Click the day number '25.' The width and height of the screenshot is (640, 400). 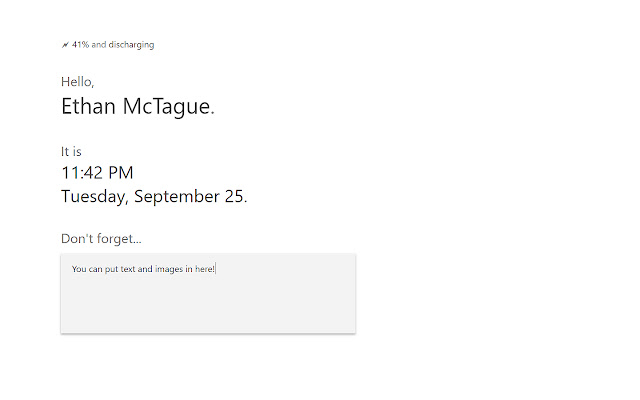[x=236, y=196]
